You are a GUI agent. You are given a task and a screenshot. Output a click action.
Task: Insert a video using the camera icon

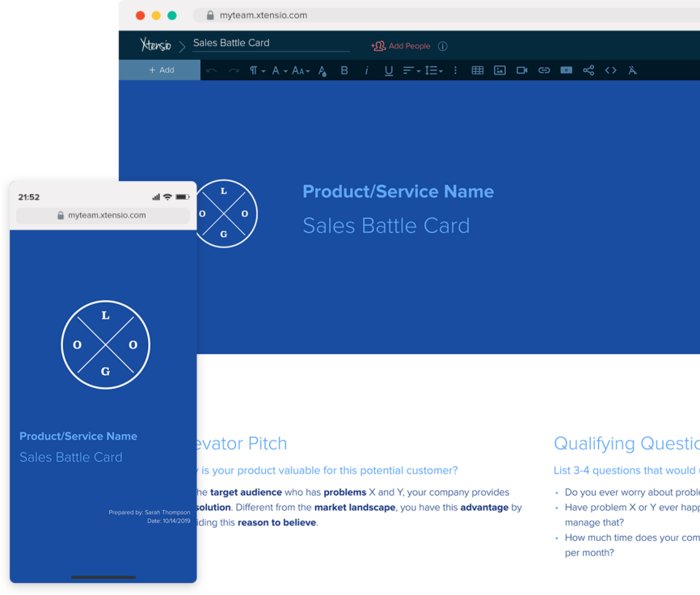[x=522, y=70]
